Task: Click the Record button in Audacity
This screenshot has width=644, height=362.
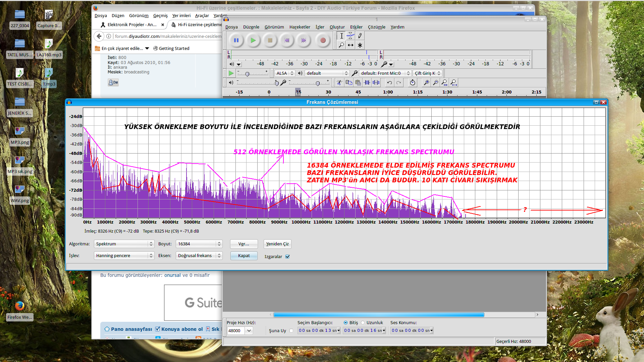Action: (x=323, y=40)
